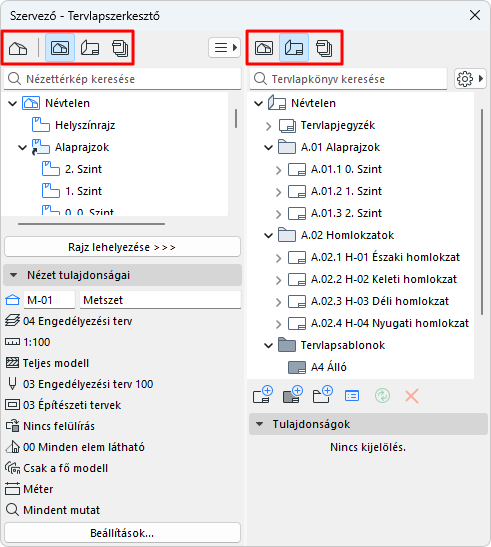Click zoom icon beside Mindent mutat

tap(12, 510)
